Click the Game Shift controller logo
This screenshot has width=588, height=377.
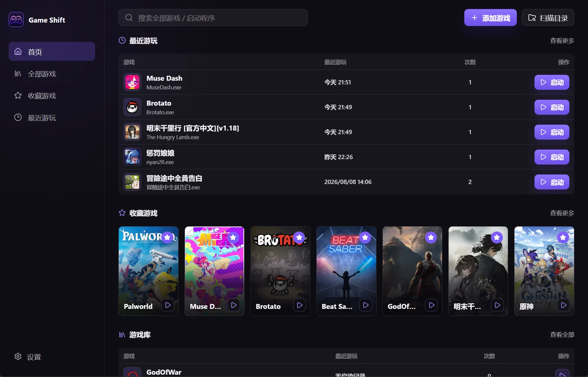point(16,20)
